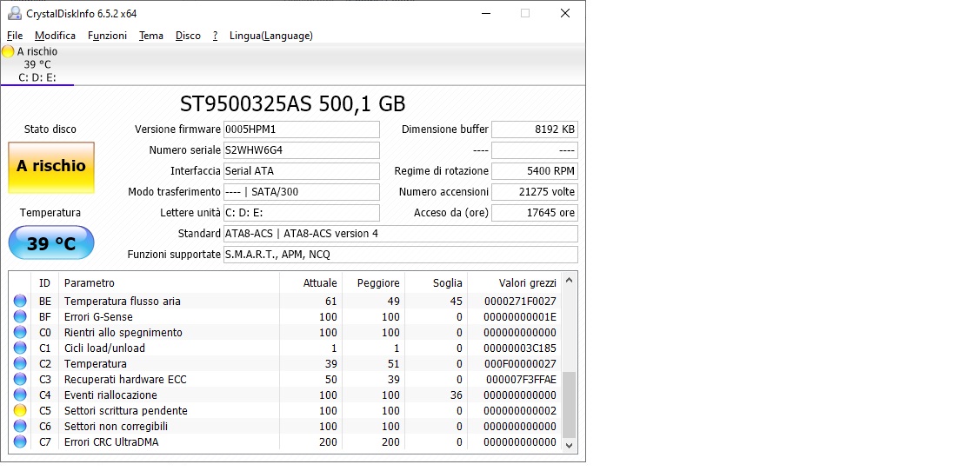
Task: Open the Funzioni menu
Action: click(108, 36)
